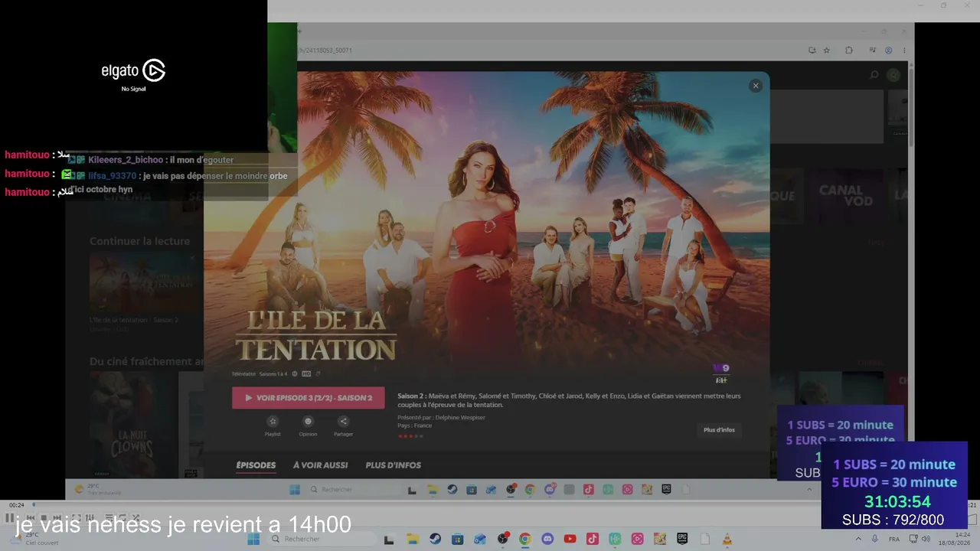Bookmark the page with the star icon
The height and width of the screenshot is (551, 980).
[x=827, y=51]
